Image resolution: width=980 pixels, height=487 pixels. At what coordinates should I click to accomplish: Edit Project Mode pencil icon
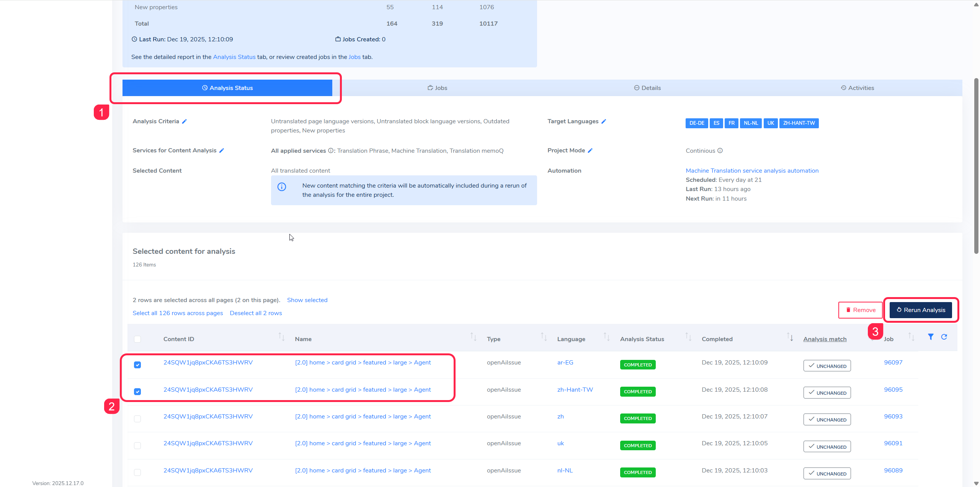pos(590,150)
